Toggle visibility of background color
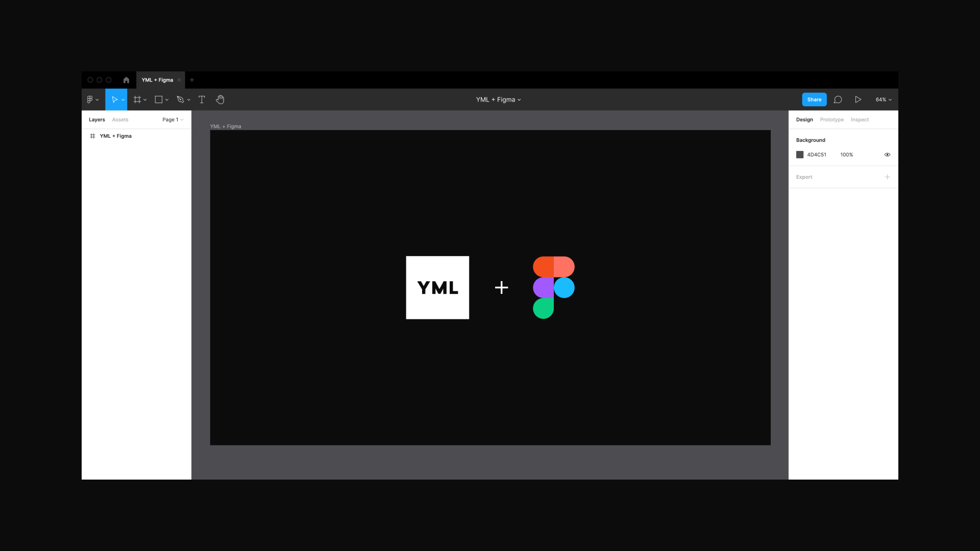Image resolution: width=980 pixels, height=551 pixels. tap(888, 155)
